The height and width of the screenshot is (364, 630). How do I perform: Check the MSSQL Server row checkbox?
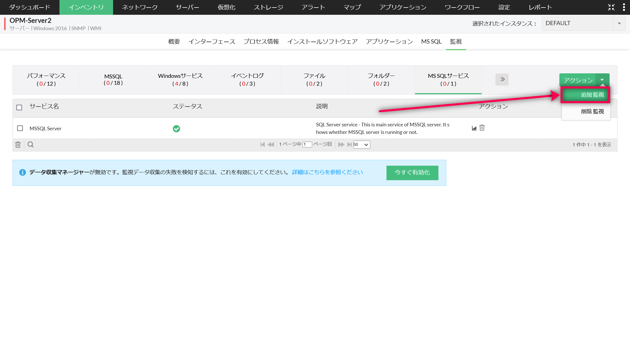(x=20, y=128)
